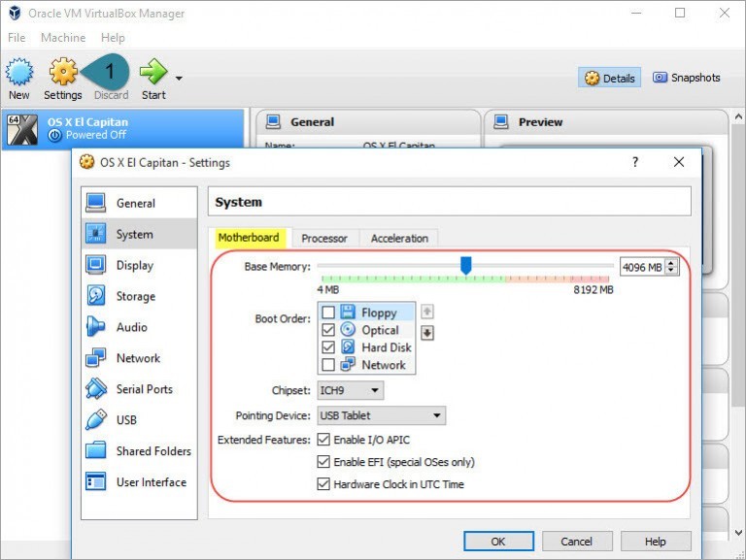
Task: Select the Details view button
Action: [x=609, y=78]
